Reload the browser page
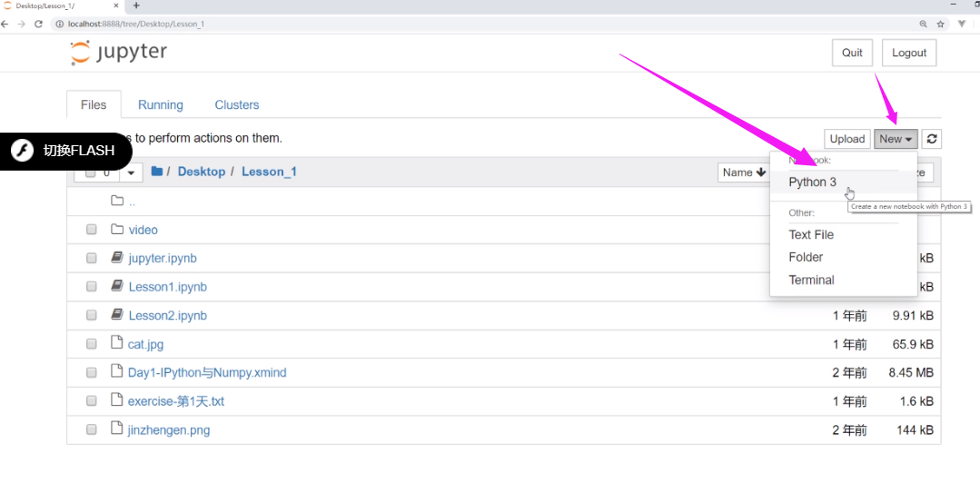Screen dimensions: 980x493 click(38, 24)
